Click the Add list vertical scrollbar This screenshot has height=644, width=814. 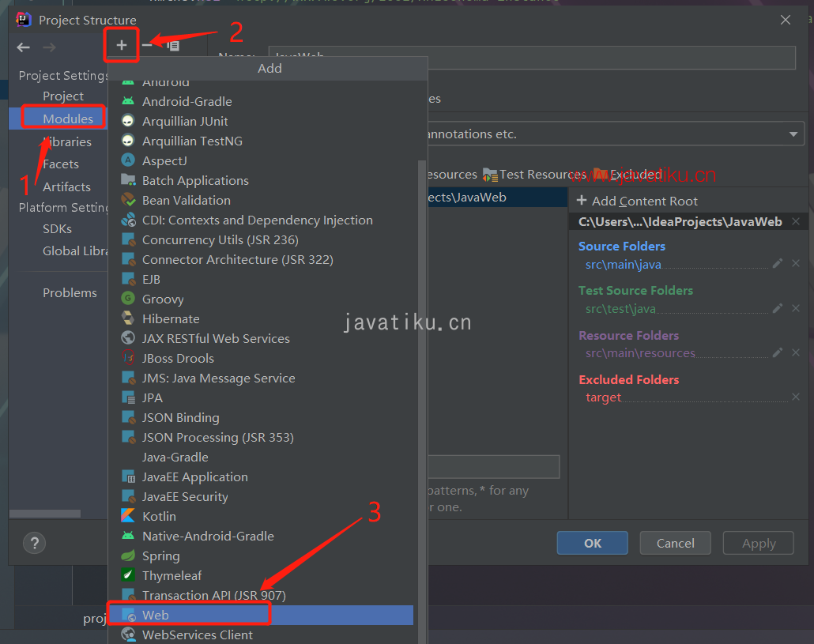(x=422, y=401)
